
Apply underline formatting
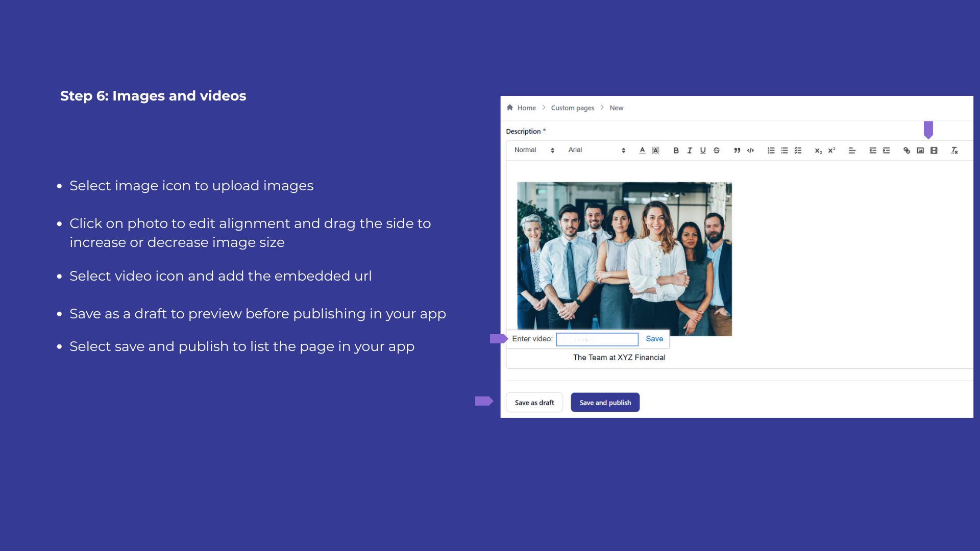click(x=703, y=151)
